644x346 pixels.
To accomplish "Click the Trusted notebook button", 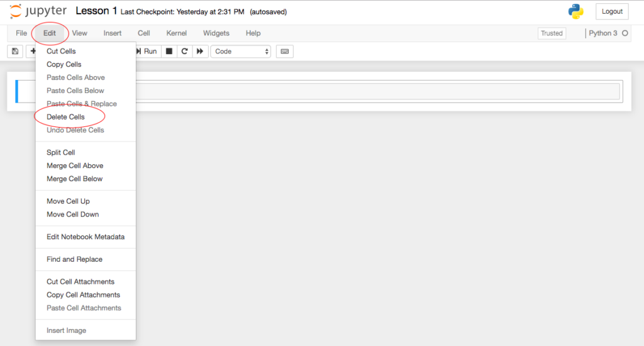I will pos(552,33).
